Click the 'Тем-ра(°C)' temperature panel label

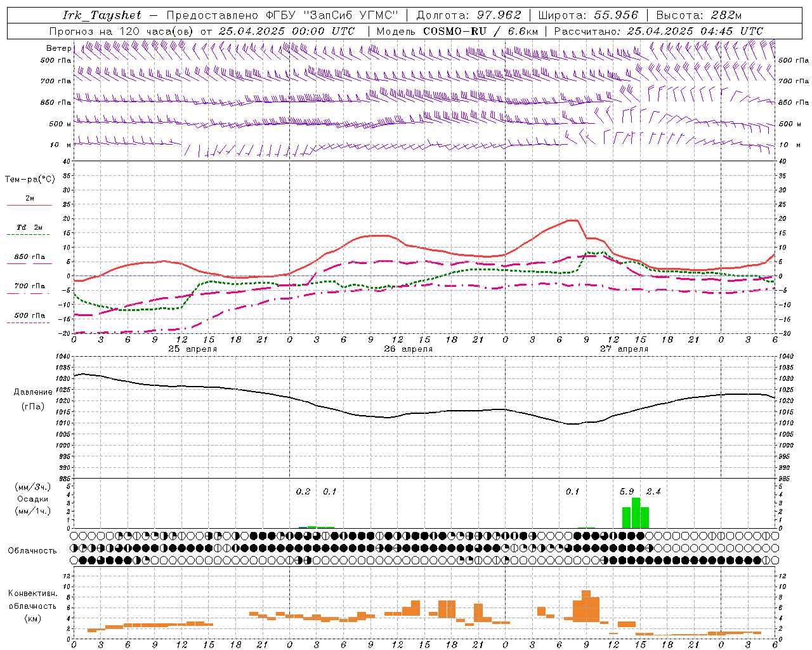30,180
